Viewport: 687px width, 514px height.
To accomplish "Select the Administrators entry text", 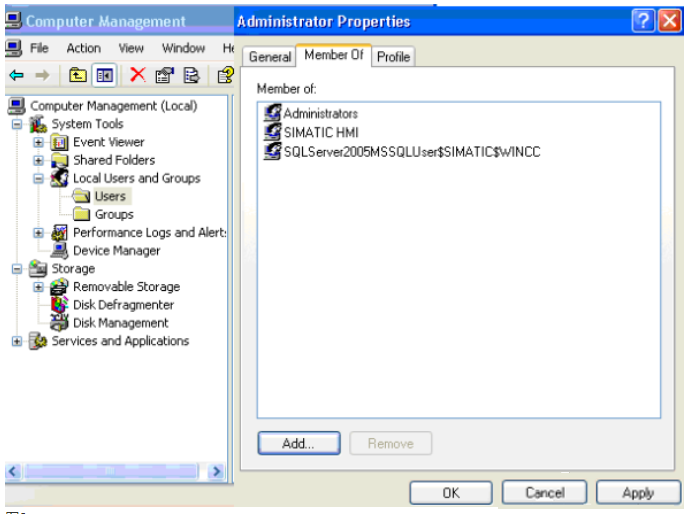I will [320, 113].
